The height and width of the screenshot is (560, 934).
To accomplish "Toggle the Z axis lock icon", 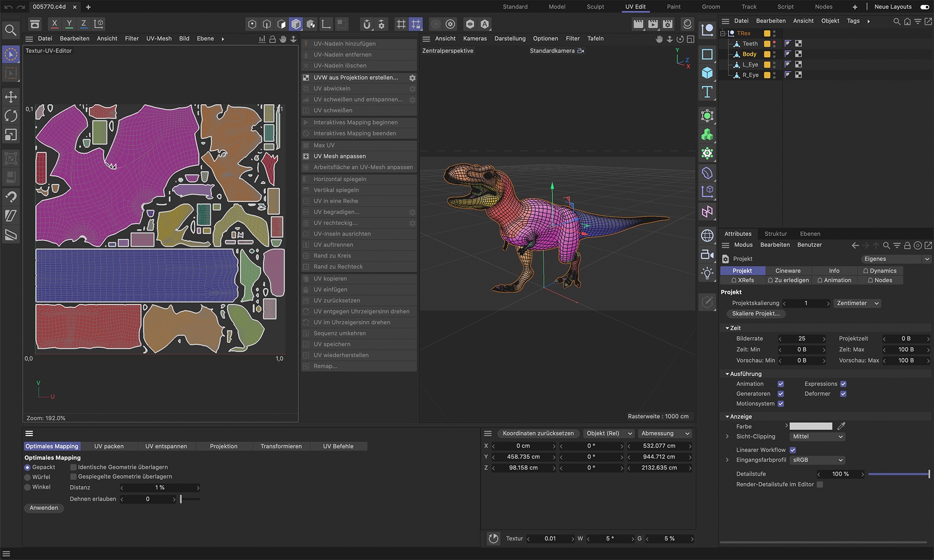I will [x=84, y=24].
